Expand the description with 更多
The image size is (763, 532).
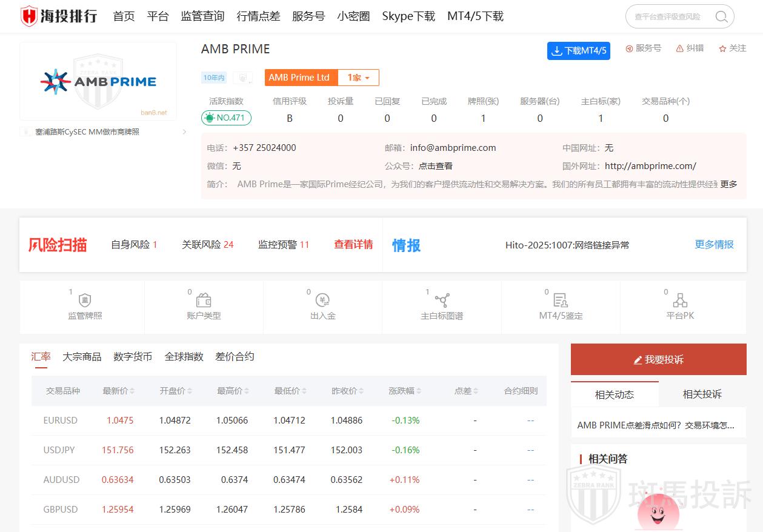[x=728, y=184]
